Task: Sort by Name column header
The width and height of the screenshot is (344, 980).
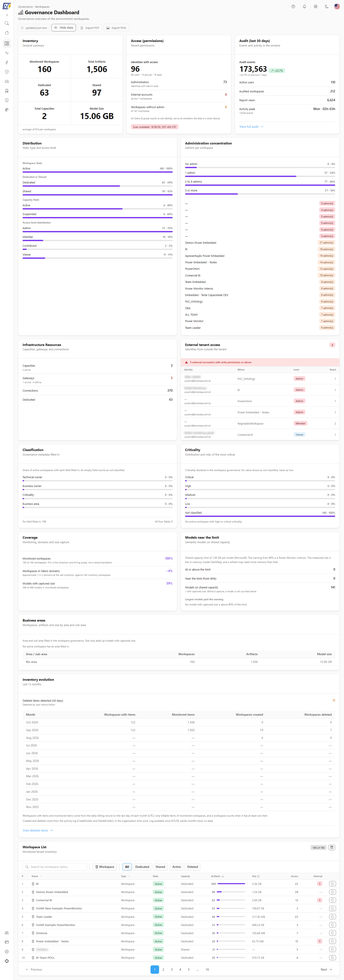Action: pyautogui.click(x=37, y=876)
